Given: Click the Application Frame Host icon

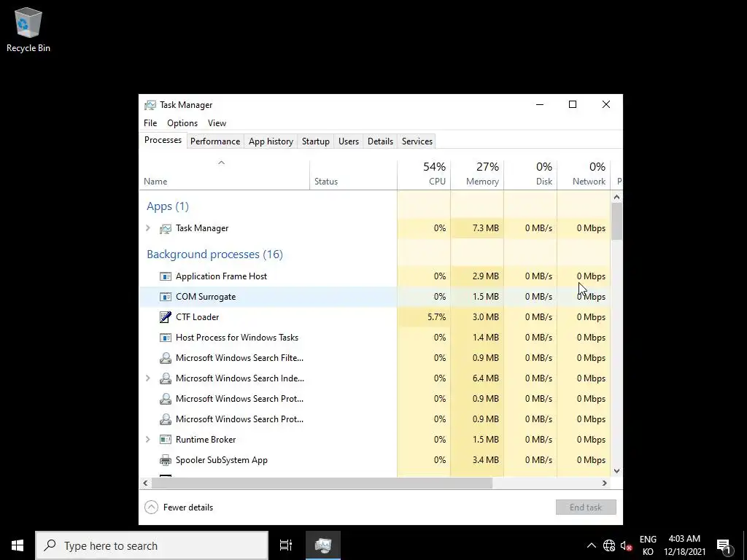Looking at the screenshot, I should pyautogui.click(x=166, y=276).
